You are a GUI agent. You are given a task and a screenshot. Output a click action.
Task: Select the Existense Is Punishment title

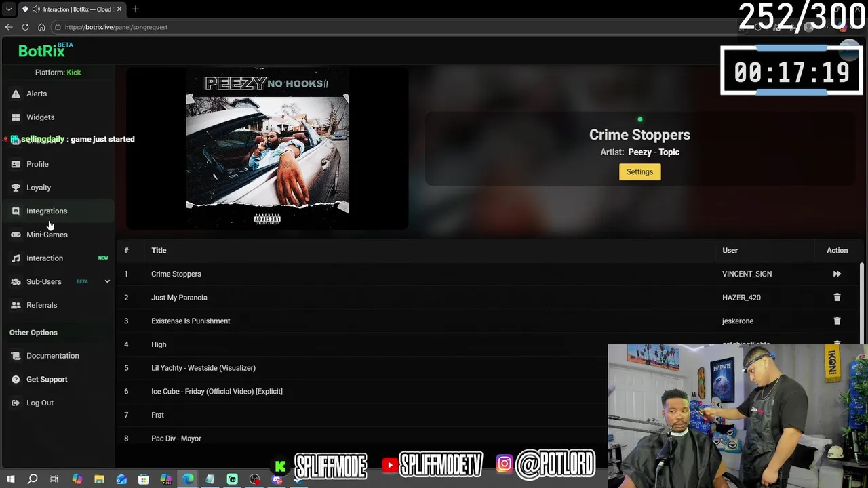pos(191,321)
